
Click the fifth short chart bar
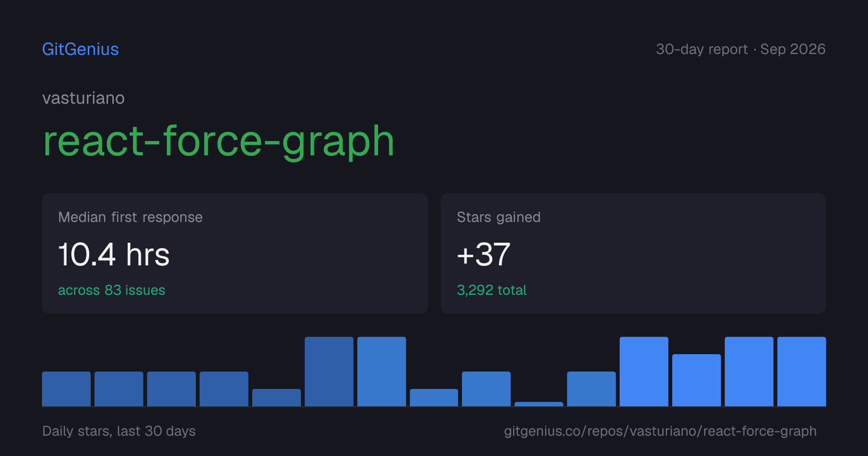tap(276, 398)
